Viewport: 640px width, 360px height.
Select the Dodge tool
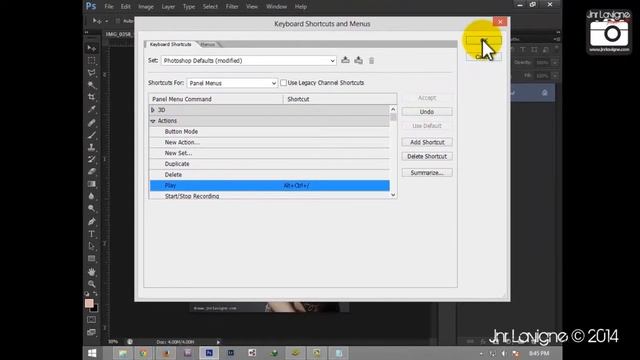click(92, 209)
